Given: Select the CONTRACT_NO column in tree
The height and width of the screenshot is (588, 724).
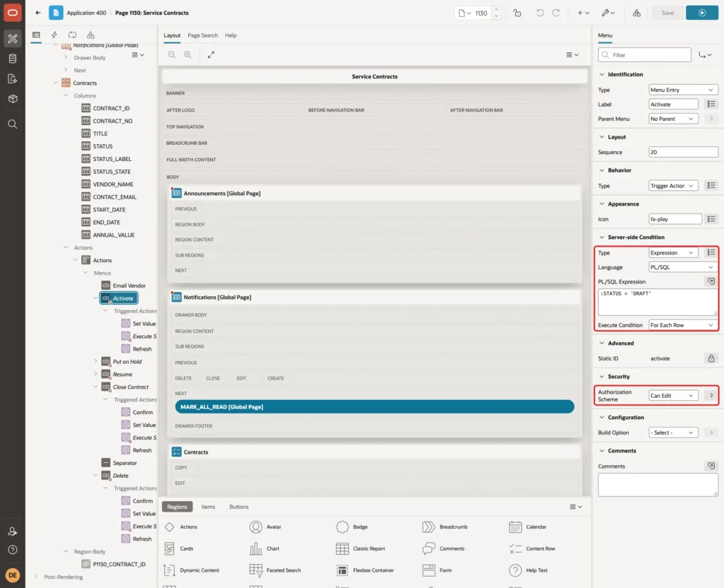Looking at the screenshot, I should [107, 121].
